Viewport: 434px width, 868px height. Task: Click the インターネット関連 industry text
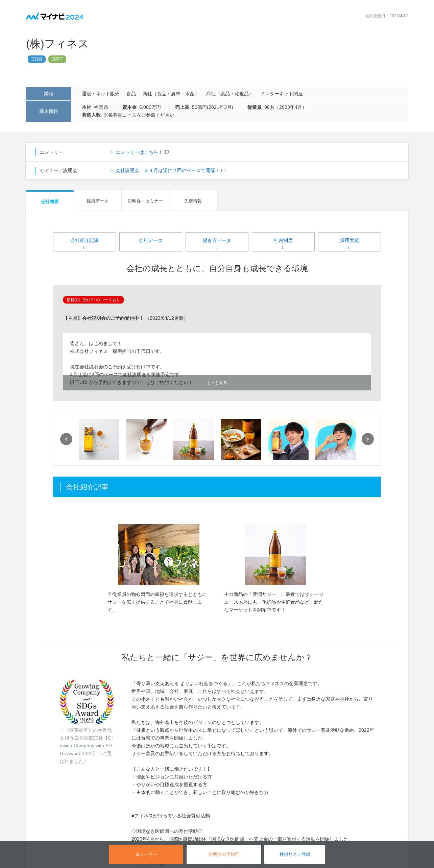tap(282, 94)
